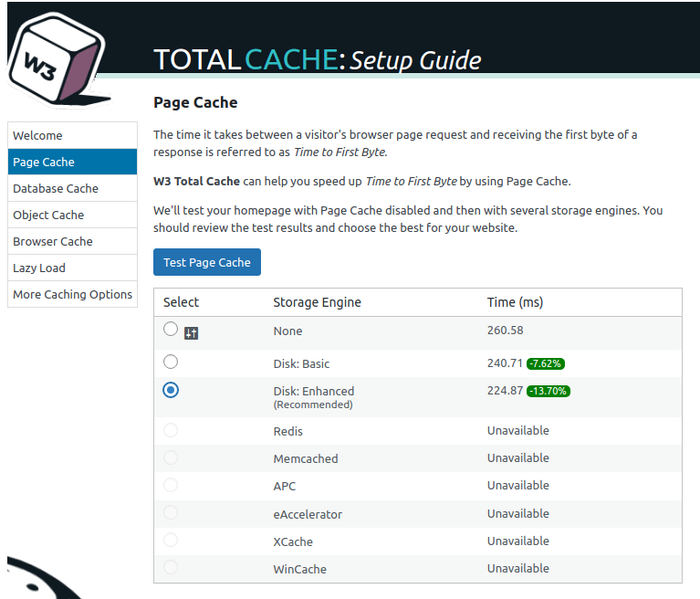This screenshot has height=599, width=700.
Task: Click the Disk: Basic label
Action: [x=301, y=363]
